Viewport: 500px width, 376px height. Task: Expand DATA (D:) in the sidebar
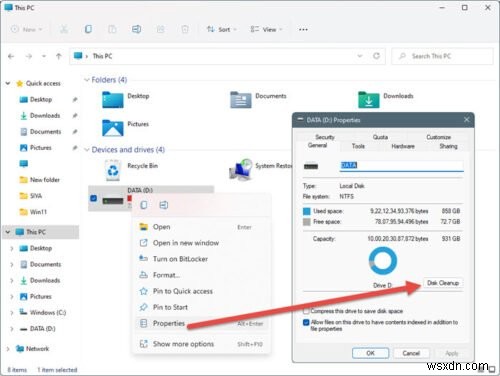point(12,329)
